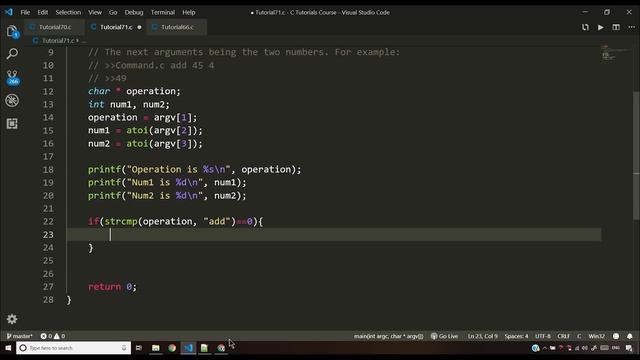The height and width of the screenshot is (360, 640).
Task: Show hidden system tray icons
Action: tap(544, 348)
